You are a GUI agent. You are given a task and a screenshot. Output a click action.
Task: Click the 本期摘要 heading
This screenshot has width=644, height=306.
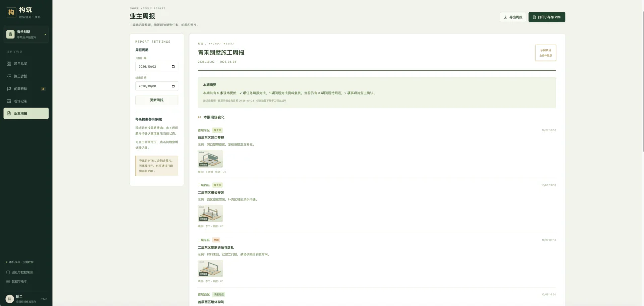click(x=210, y=85)
